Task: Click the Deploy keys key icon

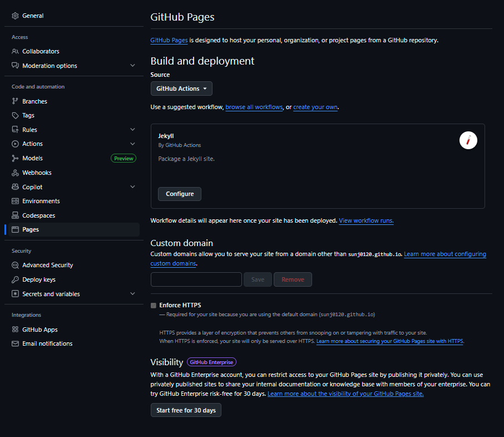Action: pyautogui.click(x=15, y=280)
